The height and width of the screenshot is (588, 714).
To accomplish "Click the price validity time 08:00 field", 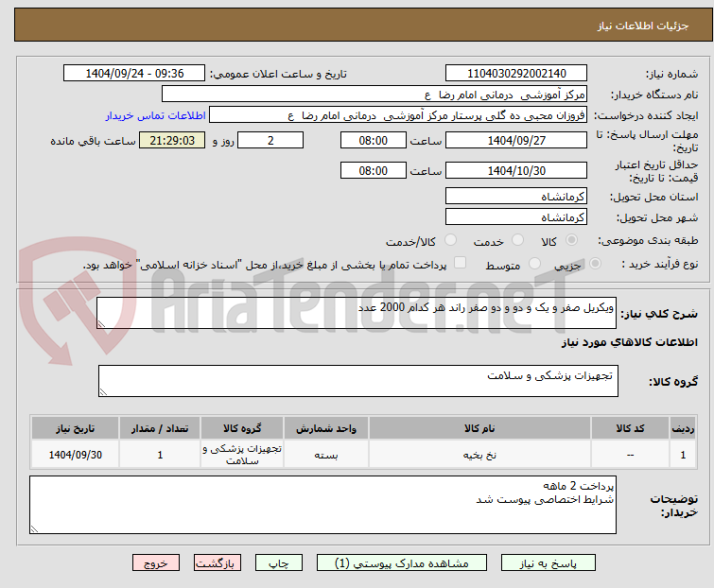I will 374,171.
